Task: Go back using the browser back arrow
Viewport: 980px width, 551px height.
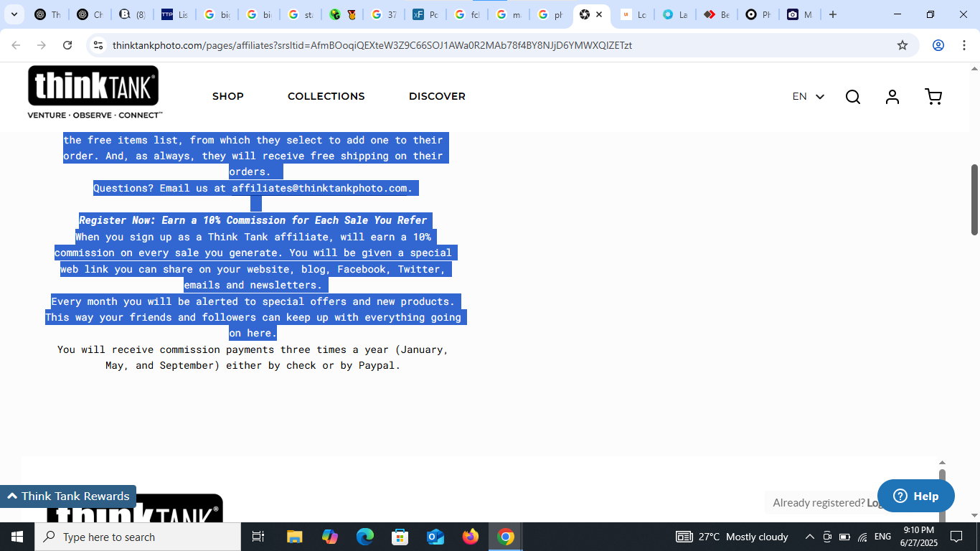Action: tap(16, 45)
